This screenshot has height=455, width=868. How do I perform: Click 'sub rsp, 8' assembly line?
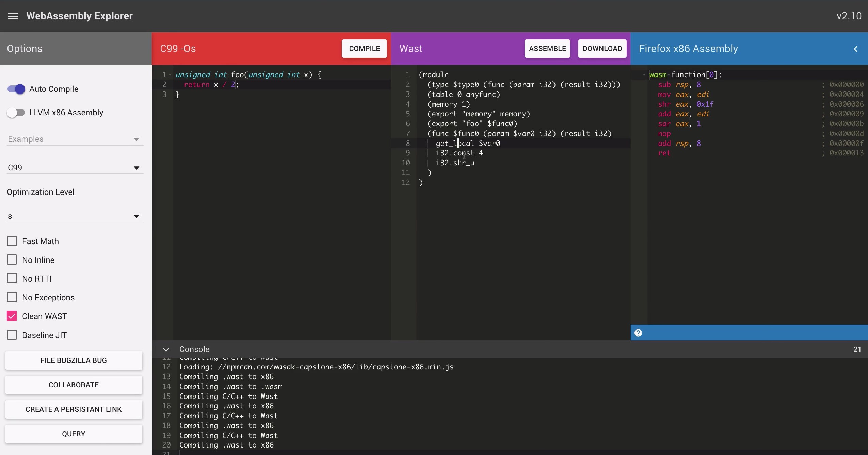[x=679, y=85]
